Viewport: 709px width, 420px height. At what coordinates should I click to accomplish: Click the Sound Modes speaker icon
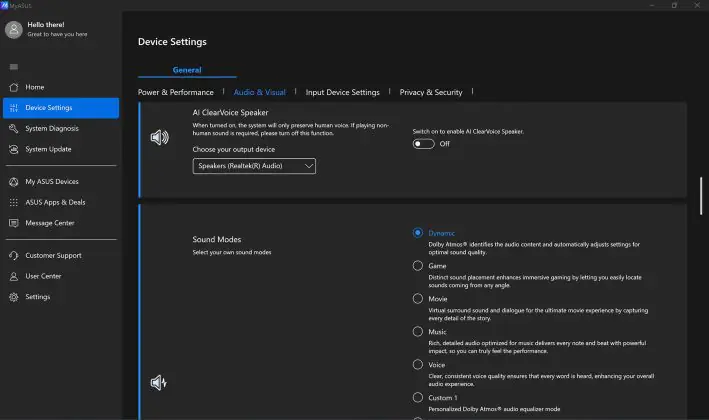[x=159, y=382]
